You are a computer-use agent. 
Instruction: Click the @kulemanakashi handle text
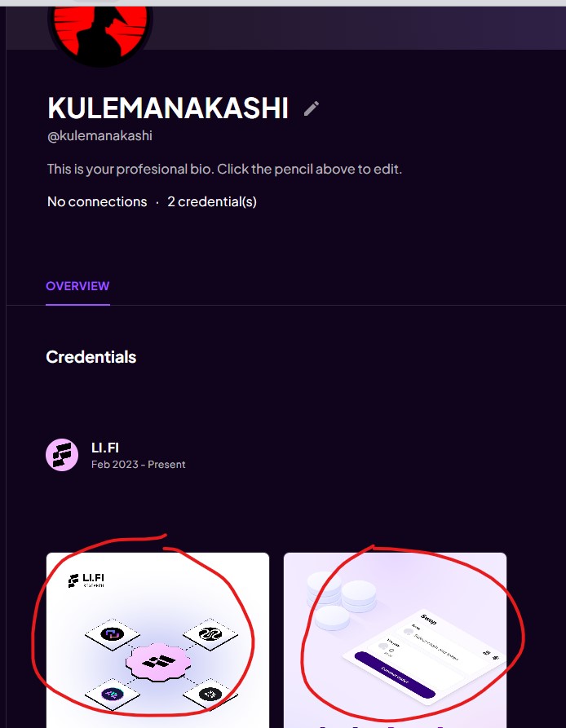[99, 135]
